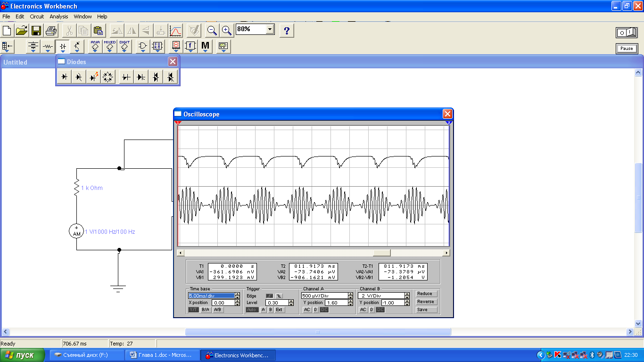This screenshot has width=644, height=362.
Task: Open the Instruments parts bin
Action: pos(223,46)
